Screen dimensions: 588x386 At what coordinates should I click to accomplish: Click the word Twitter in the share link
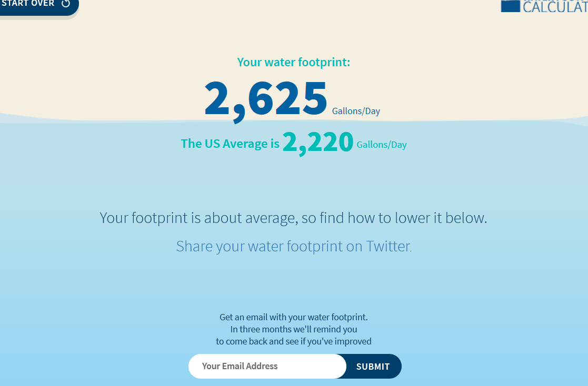click(388, 247)
